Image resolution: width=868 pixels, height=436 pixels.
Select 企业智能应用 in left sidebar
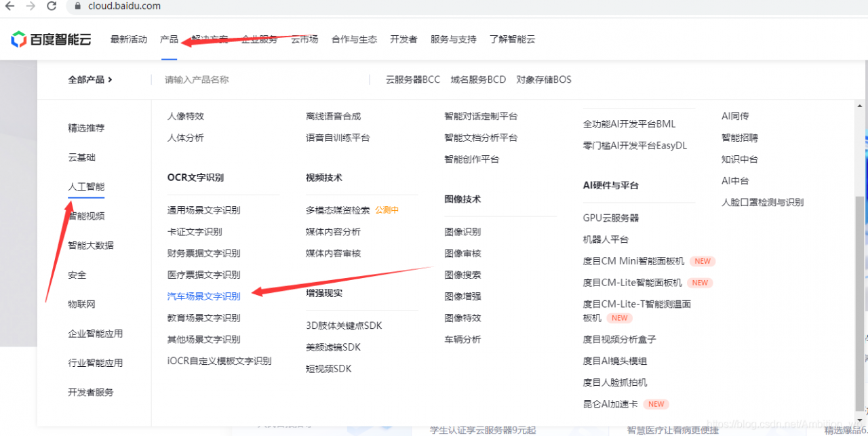[95, 334]
